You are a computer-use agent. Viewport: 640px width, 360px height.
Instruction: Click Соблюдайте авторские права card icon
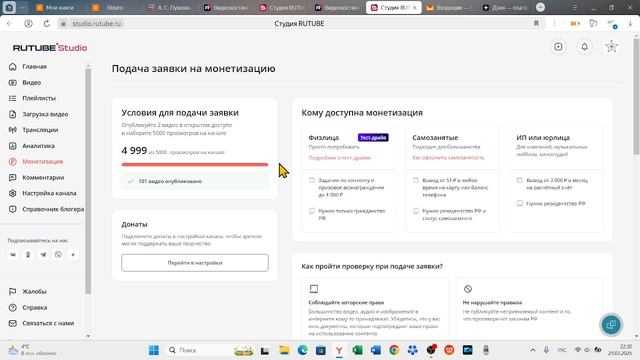click(313, 289)
